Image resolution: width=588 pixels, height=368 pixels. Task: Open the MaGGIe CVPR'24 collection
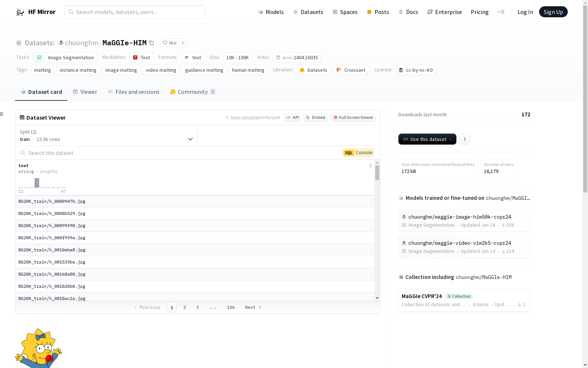point(464,300)
